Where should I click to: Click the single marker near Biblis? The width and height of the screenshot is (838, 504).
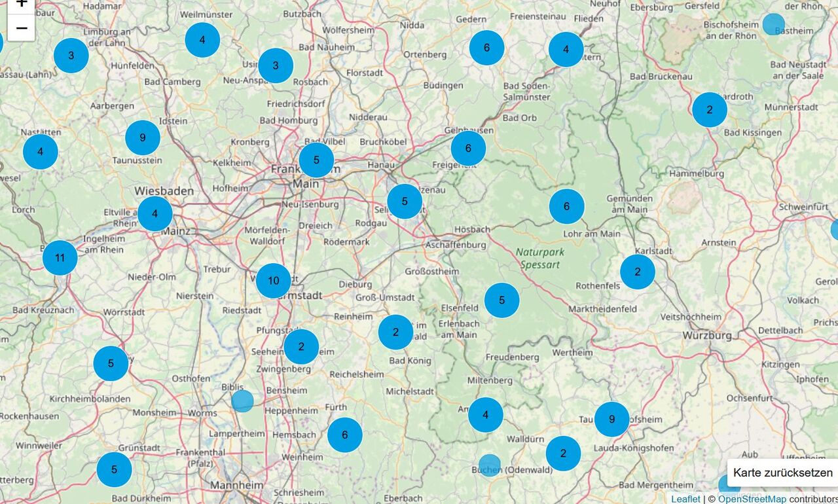click(242, 401)
